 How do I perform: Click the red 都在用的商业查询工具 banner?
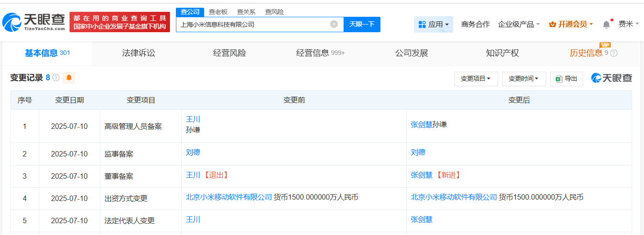(x=120, y=22)
